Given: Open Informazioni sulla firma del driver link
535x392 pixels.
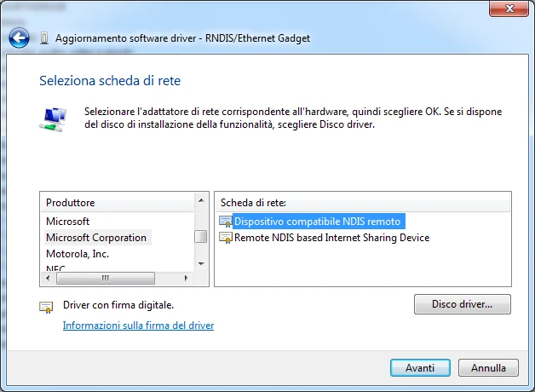Looking at the screenshot, I should 138,326.
